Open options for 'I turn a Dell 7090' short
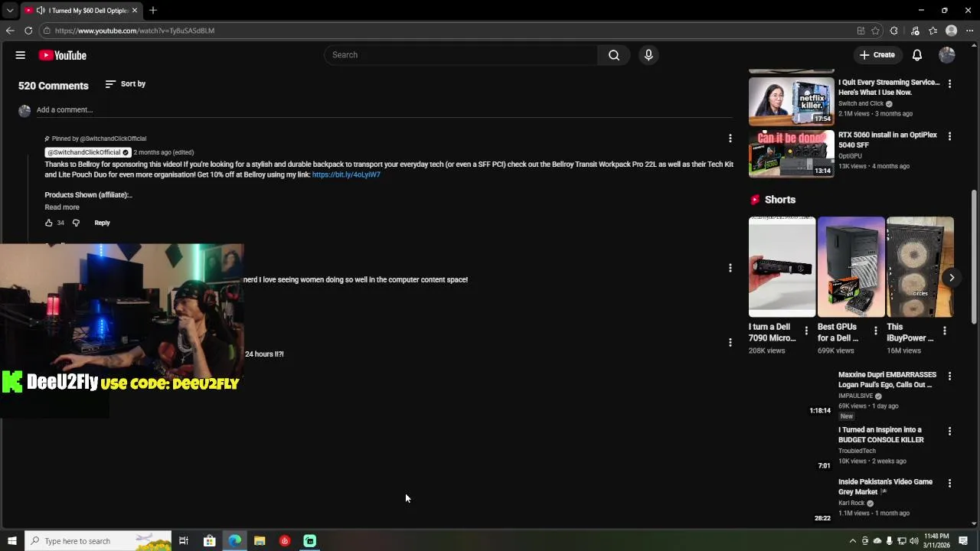980x551 pixels. pos(806,331)
